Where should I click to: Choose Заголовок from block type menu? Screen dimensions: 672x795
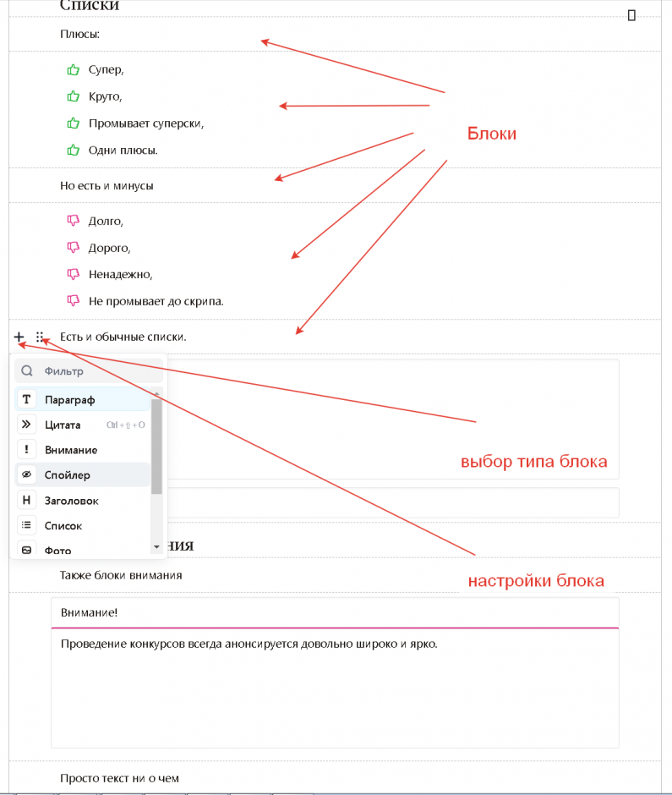pos(72,501)
